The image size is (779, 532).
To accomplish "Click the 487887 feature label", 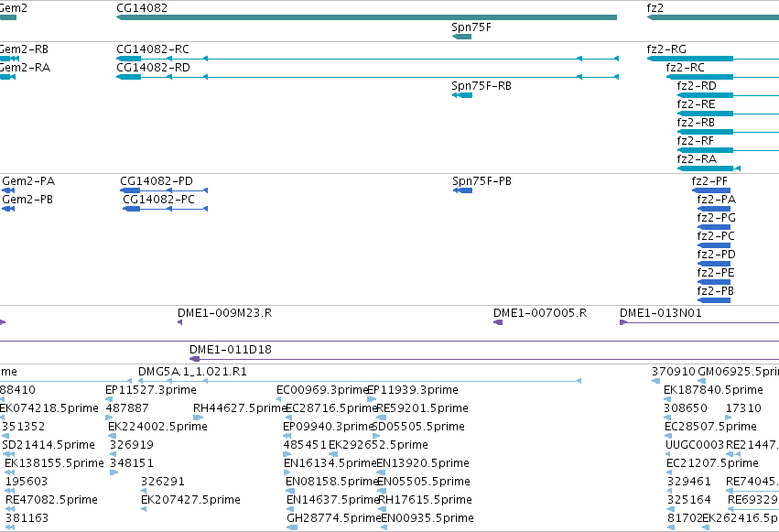I will (x=127, y=408).
